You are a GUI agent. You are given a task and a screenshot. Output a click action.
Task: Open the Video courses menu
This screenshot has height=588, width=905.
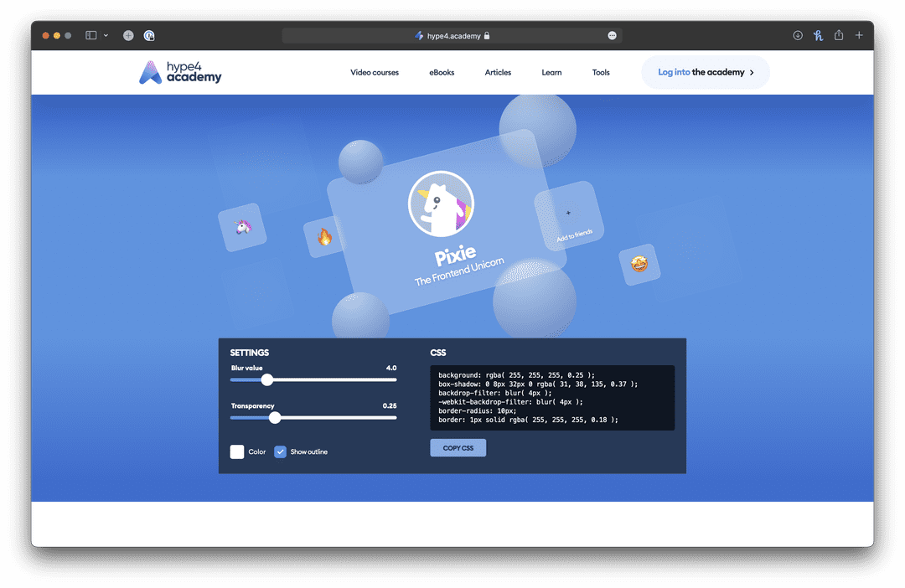click(x=375, y=73)
